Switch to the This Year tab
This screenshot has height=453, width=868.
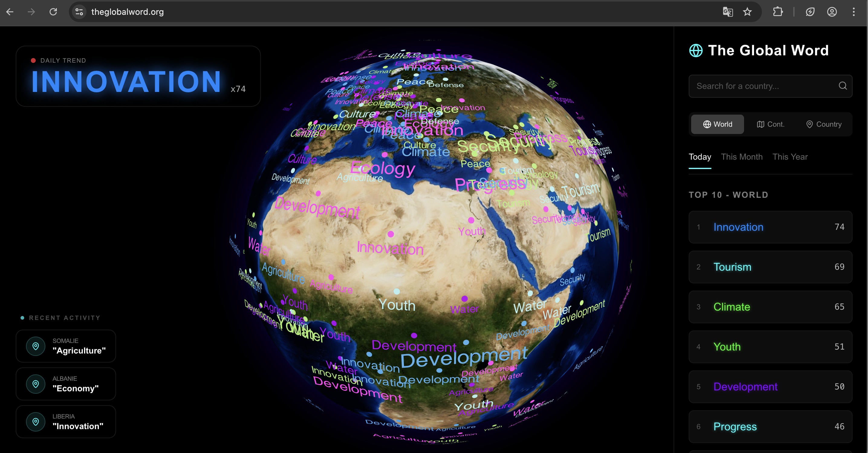(x=790, y=157)
